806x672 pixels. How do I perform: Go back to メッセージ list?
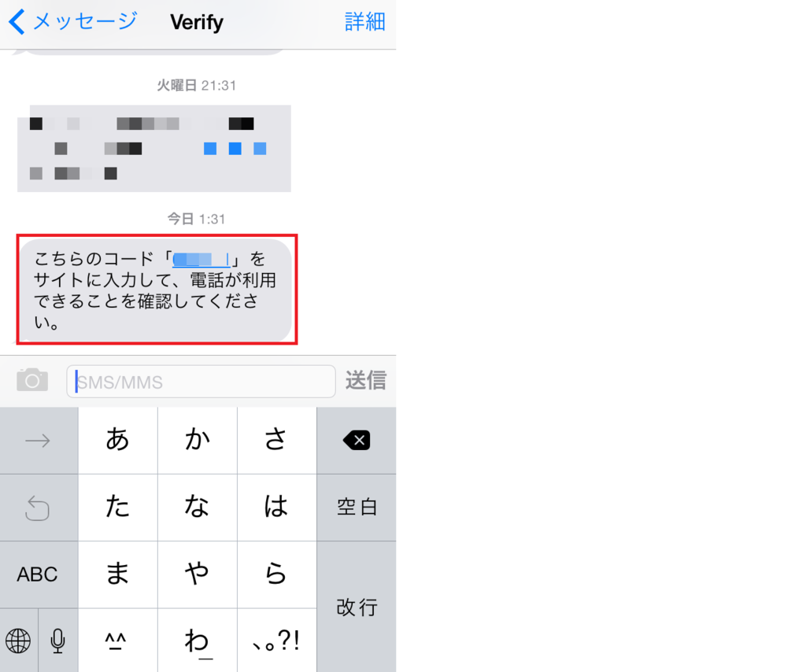(73, 22)
